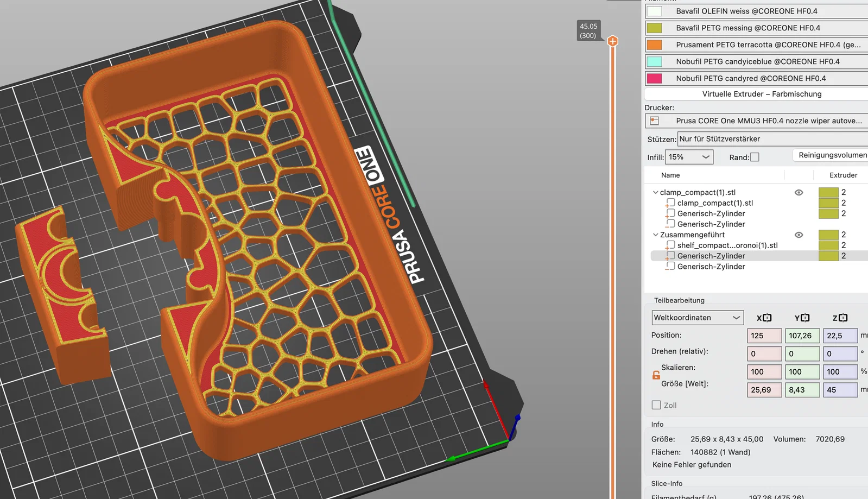This screenshot has height=499, width=868.
Task: Check the Zoll checkbox
Action: (x=656, y=405)
